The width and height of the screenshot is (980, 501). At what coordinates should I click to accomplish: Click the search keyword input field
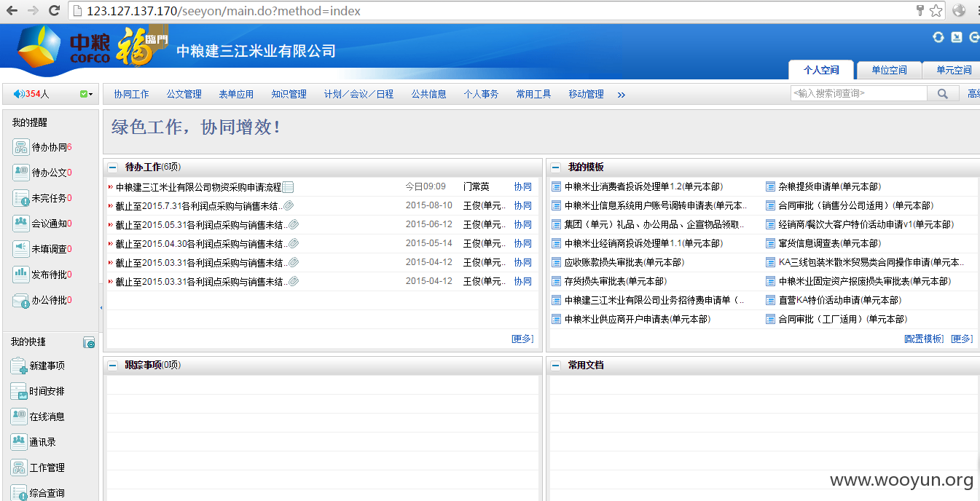[859, 94]
